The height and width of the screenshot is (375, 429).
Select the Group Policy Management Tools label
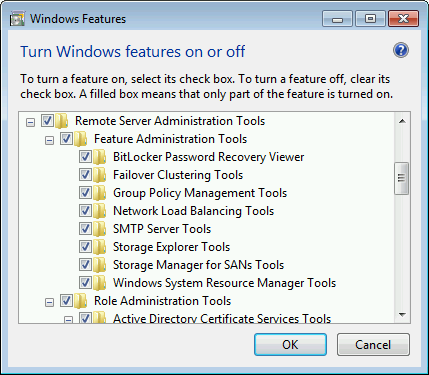pyautogui.click(x=200, y=193)
